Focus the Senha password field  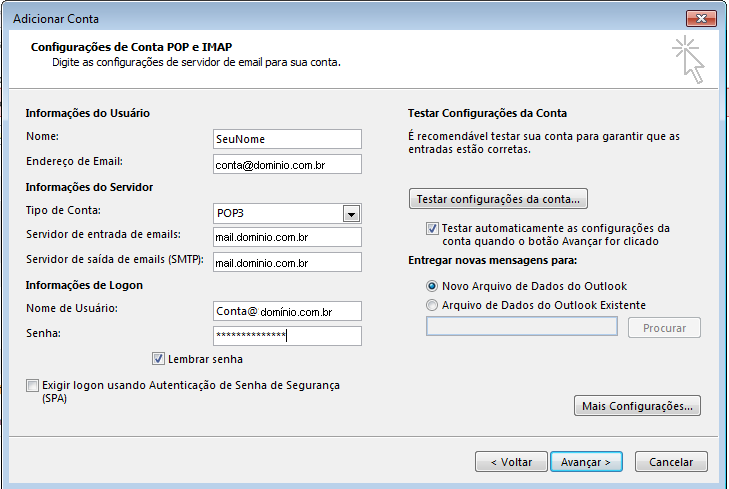pyautogui.click(x=287, y=336)
